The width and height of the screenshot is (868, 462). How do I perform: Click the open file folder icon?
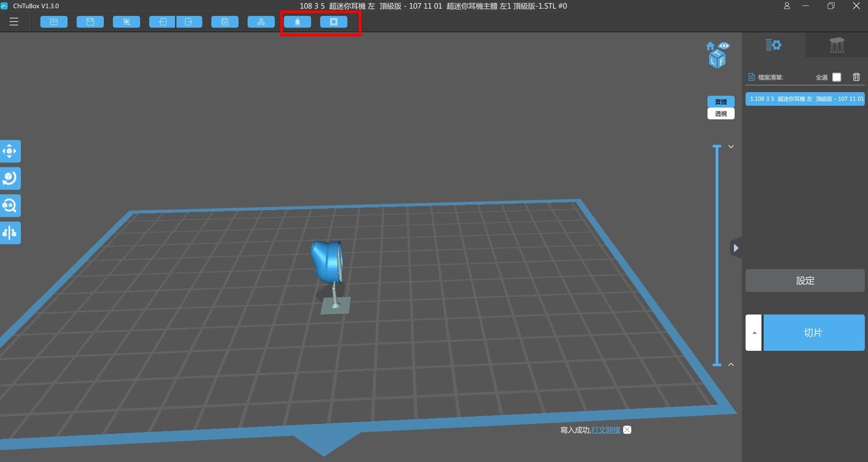(x=54, y=22)
